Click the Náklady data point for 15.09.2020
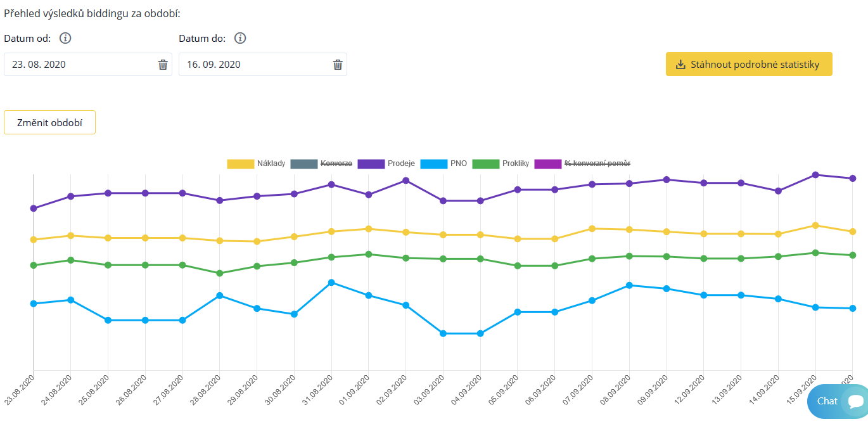 [815, 225]
